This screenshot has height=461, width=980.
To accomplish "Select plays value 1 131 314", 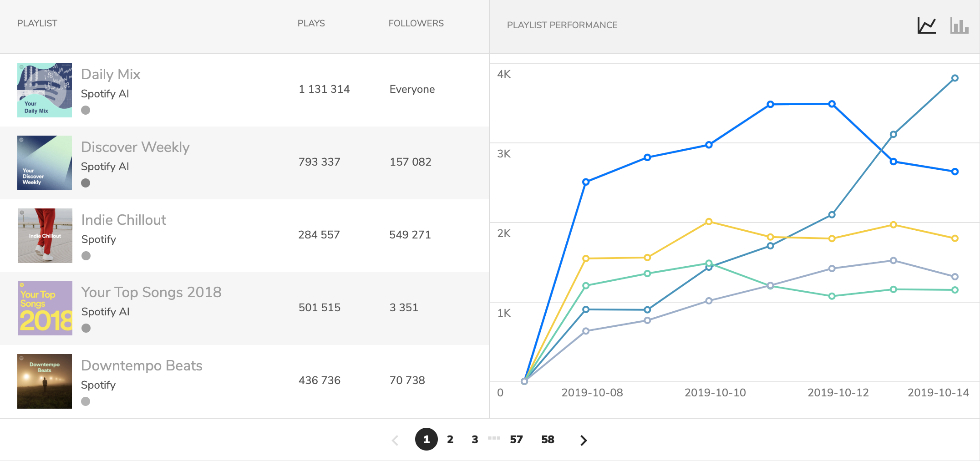I will 324,89.
